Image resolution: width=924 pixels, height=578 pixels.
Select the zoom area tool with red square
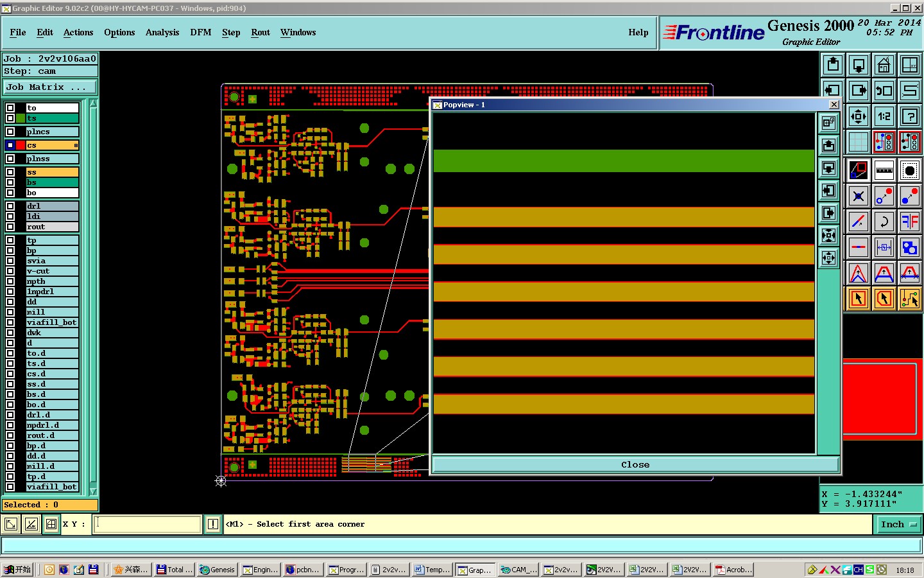pos(859,170)
